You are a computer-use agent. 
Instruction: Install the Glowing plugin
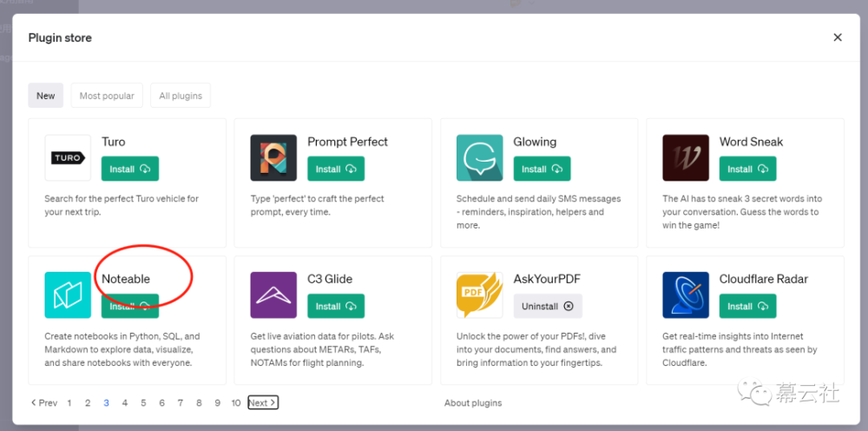pos(542,169)
